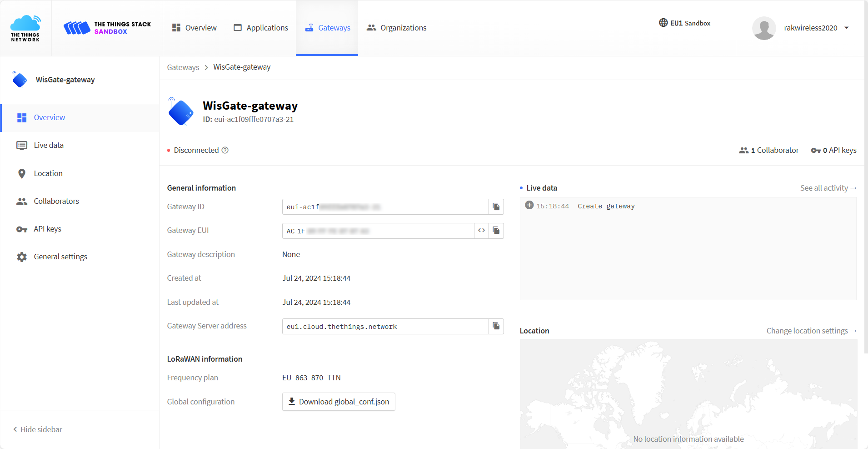
Task: Click the Create gateway event plus icon
Action: tap(529, 205)
